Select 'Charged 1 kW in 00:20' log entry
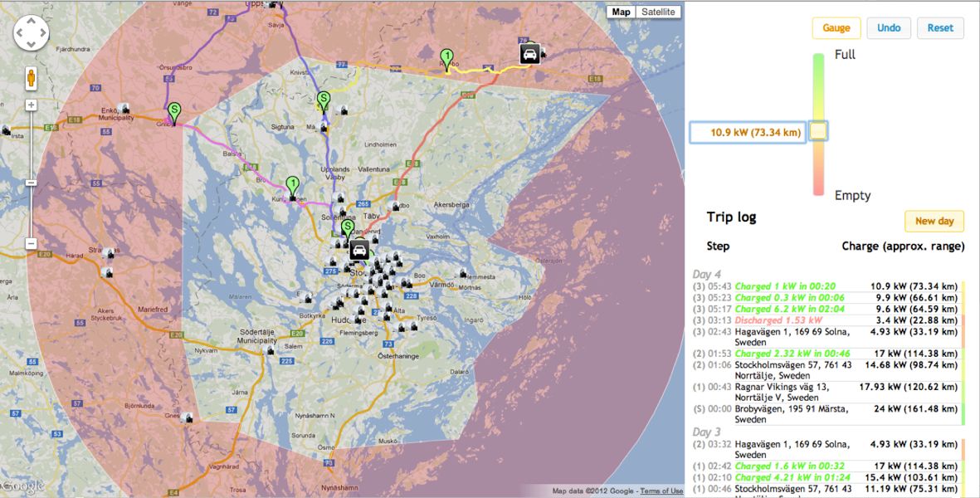 [785, 286]
